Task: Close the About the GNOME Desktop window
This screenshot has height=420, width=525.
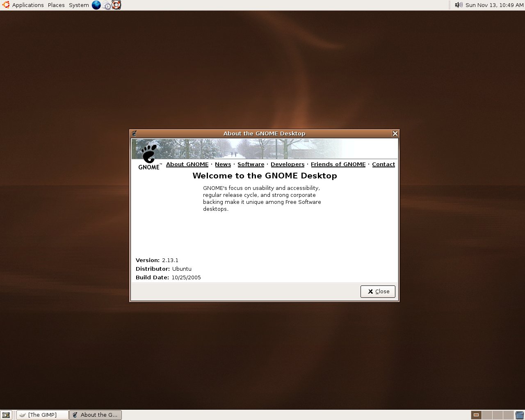Action: (x=395, y=133)
